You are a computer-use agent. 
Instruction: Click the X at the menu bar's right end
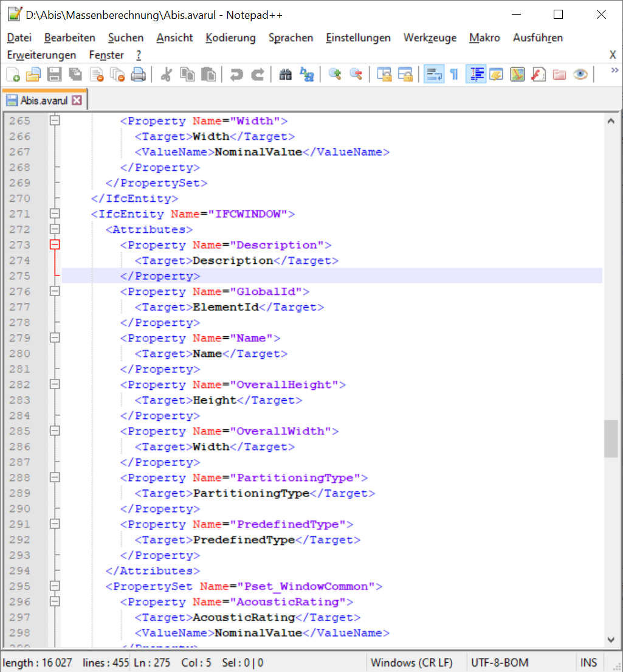click(613, 55)
